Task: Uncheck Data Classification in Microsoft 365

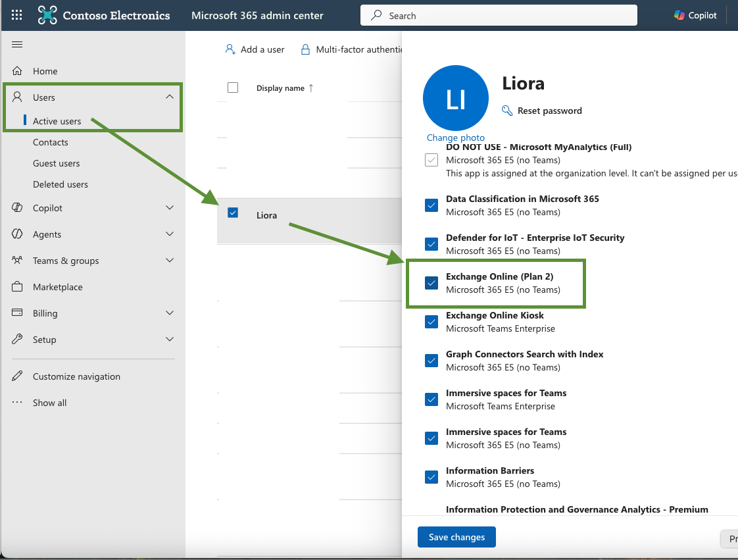Action: click(x=431, y=205)
